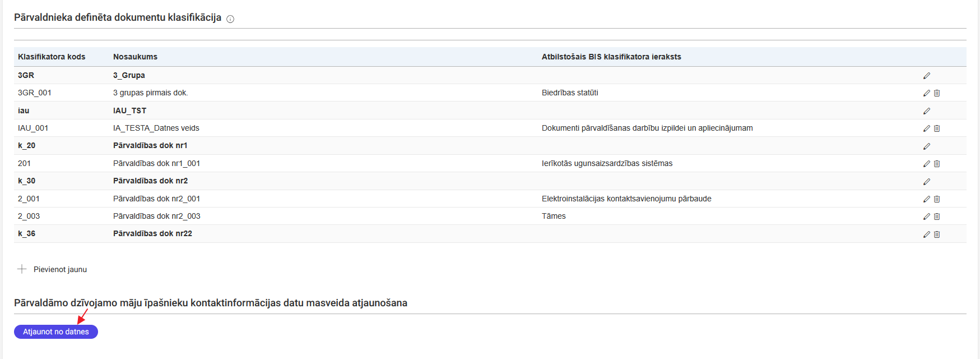Delete the 2_003 Tāmes row
This screenshot has height=359, width=980.
click(937, 217)
